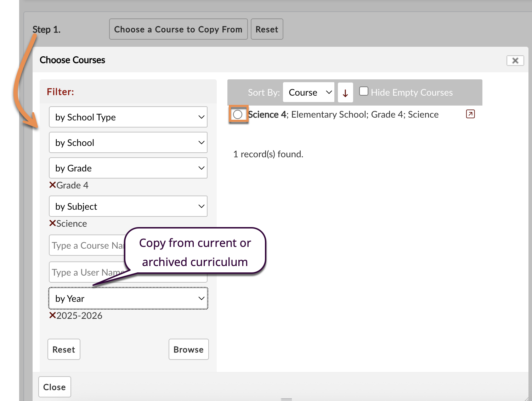Focus the Type a Course Name field
This screenshot has width=532, height=401.
pyautogui.click(x=87, y=245)
